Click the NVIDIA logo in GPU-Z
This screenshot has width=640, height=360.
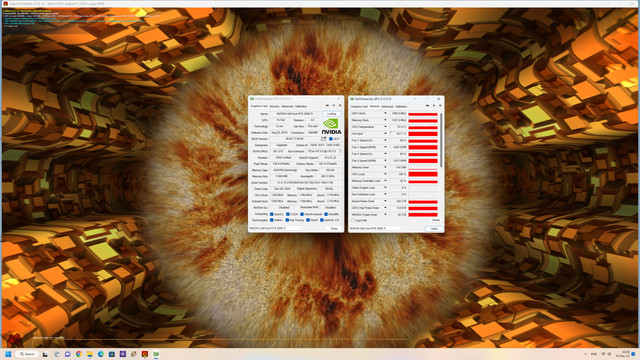click(x=331, y=127)
